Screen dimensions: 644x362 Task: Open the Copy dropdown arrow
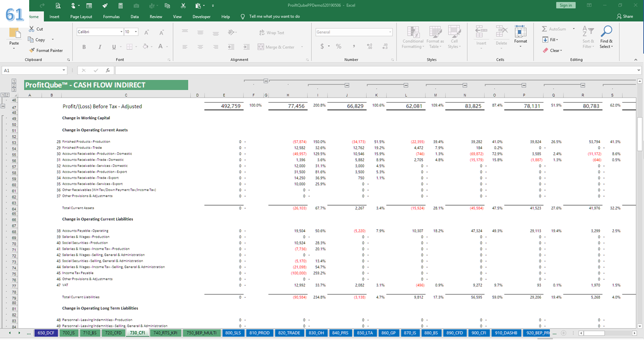52,40
